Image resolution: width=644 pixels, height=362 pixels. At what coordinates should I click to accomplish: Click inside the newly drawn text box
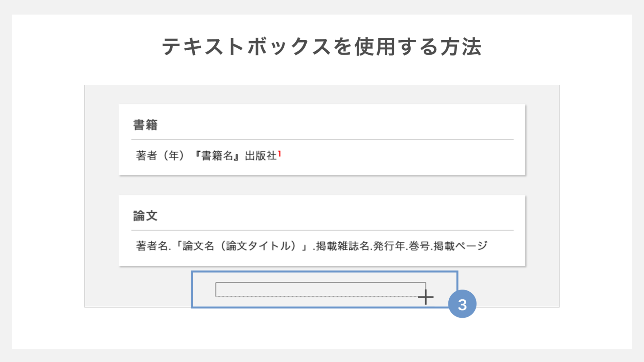click(320, 289)
